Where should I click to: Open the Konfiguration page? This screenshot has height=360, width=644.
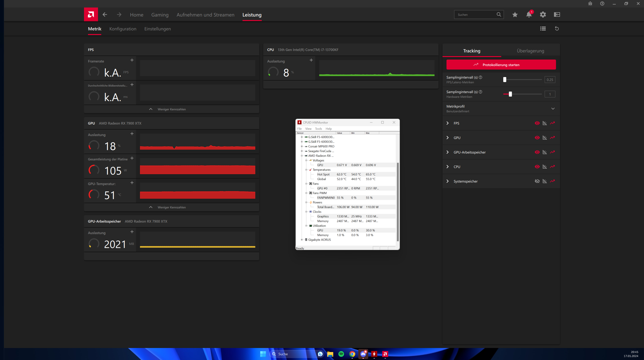pyautogui.click(x=123, y=29)
